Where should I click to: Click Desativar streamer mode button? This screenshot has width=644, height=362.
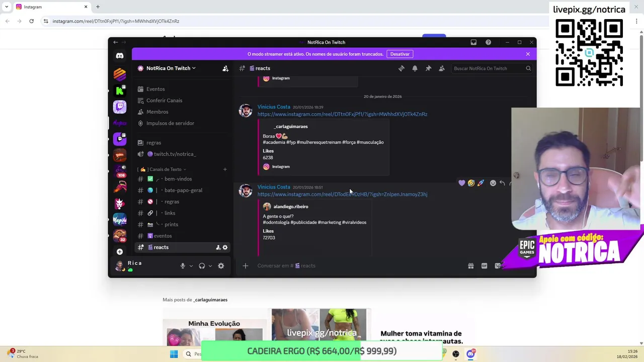coord(400,54)
